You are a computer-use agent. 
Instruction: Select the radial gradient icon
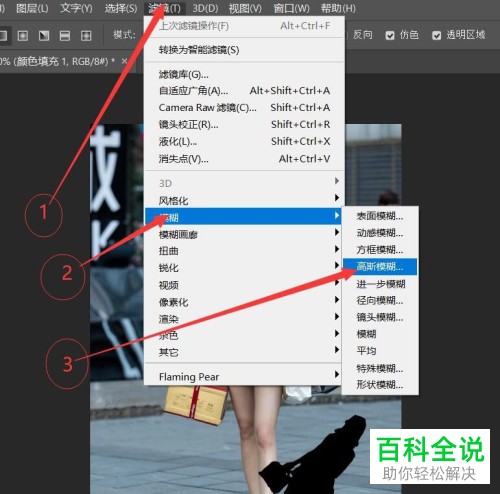(23, 35)
